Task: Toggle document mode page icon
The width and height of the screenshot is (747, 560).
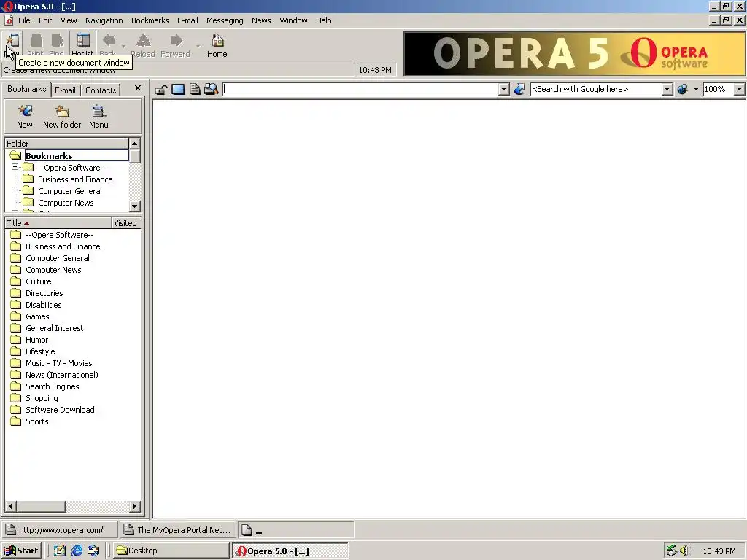Action: coord(195,89)
